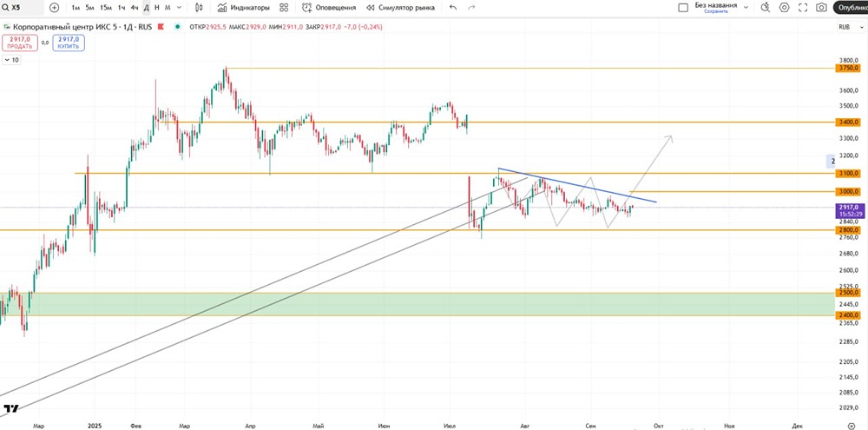
Task: Open the indicator templates grid icon
Action: coord(284,8)
